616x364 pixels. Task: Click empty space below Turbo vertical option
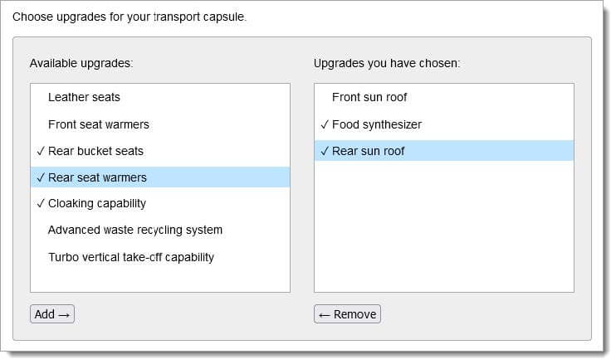point(160,279)
